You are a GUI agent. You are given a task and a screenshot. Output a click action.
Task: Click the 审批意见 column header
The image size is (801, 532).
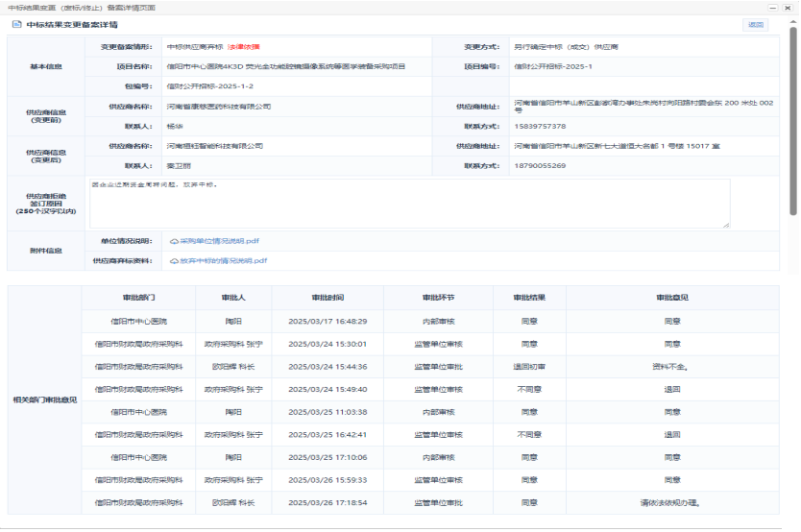click(x=672, y=298)
